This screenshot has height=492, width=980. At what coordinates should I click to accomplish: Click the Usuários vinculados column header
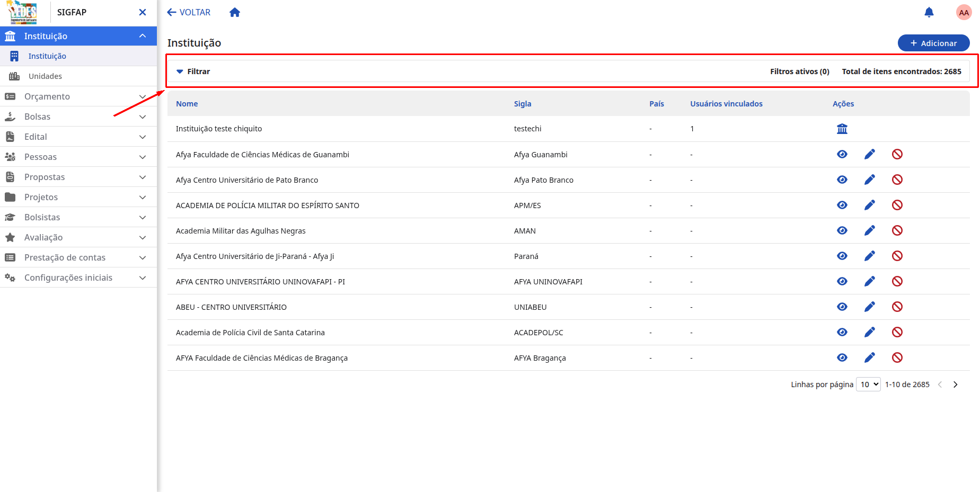coord(726,104)
